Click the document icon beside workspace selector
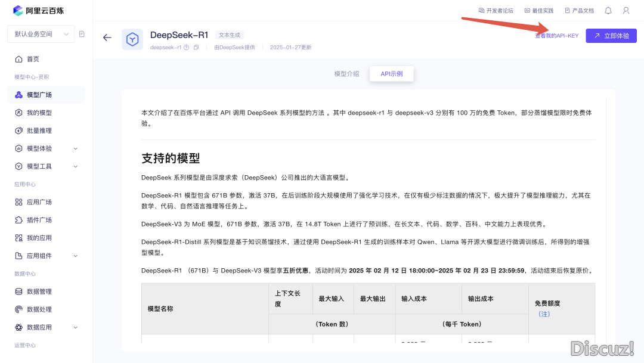The width and height of the screenshot is (644, 363). pyautogui.click(x=82, y=34)
